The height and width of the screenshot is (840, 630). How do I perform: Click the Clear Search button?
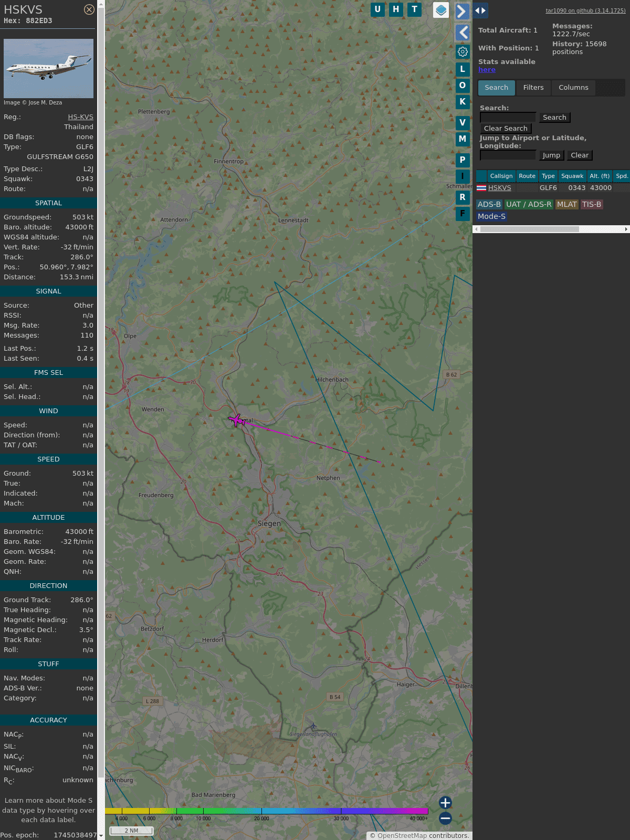pos(506,129)
